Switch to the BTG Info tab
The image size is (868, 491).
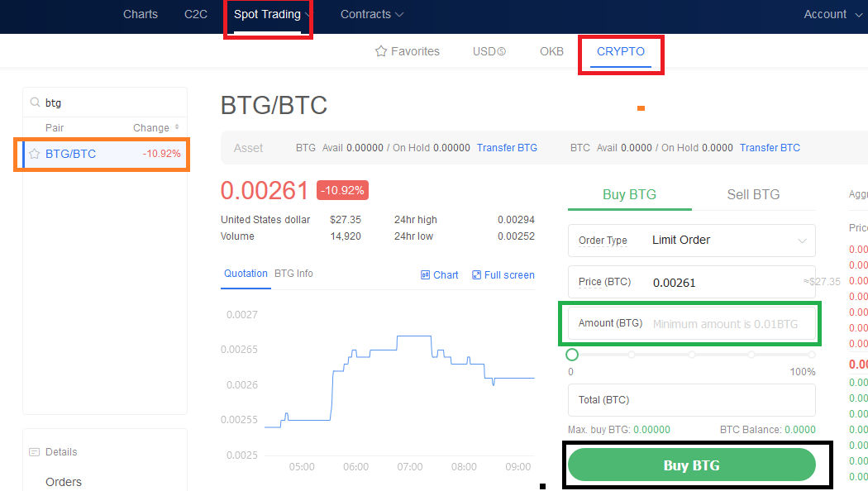[x=293, y=274]
